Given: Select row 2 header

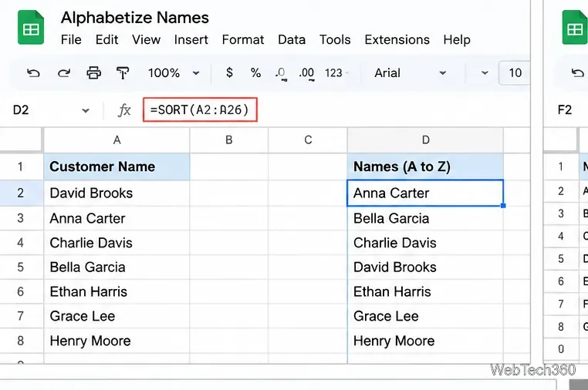Looking at the screenshot, I should coord(21,193).
